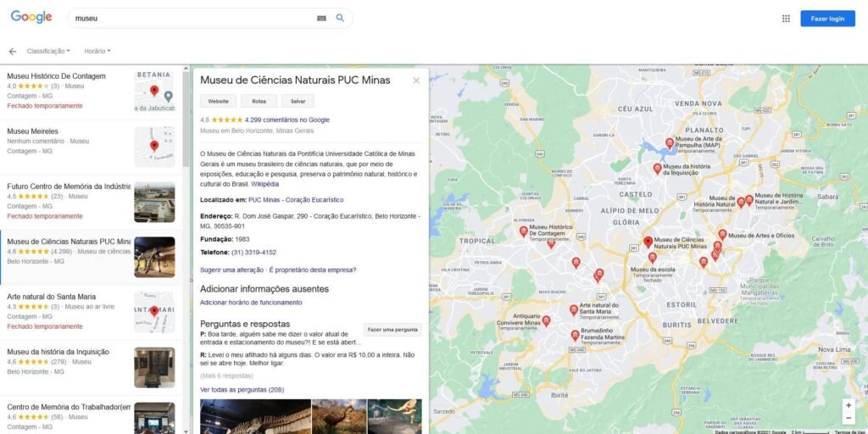
Task: Select the Brumadinho Fazenda Martins map pin
Action: (576, 335)
